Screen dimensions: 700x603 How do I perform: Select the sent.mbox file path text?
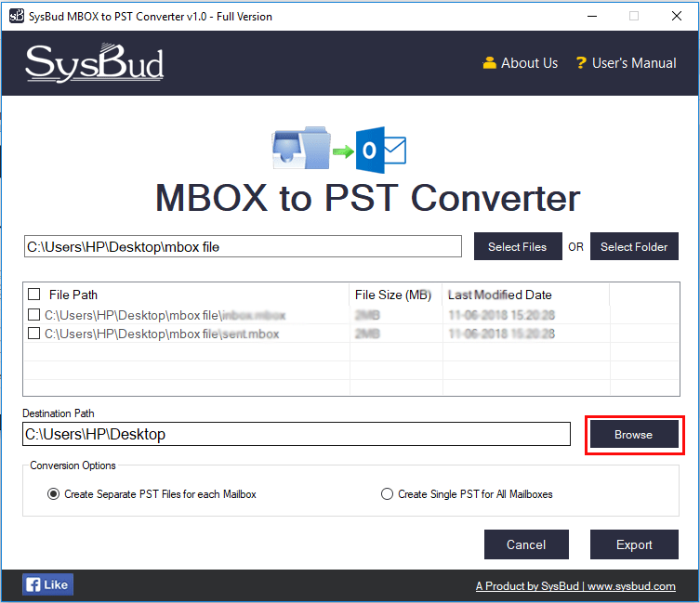click(x=162, y=334)
